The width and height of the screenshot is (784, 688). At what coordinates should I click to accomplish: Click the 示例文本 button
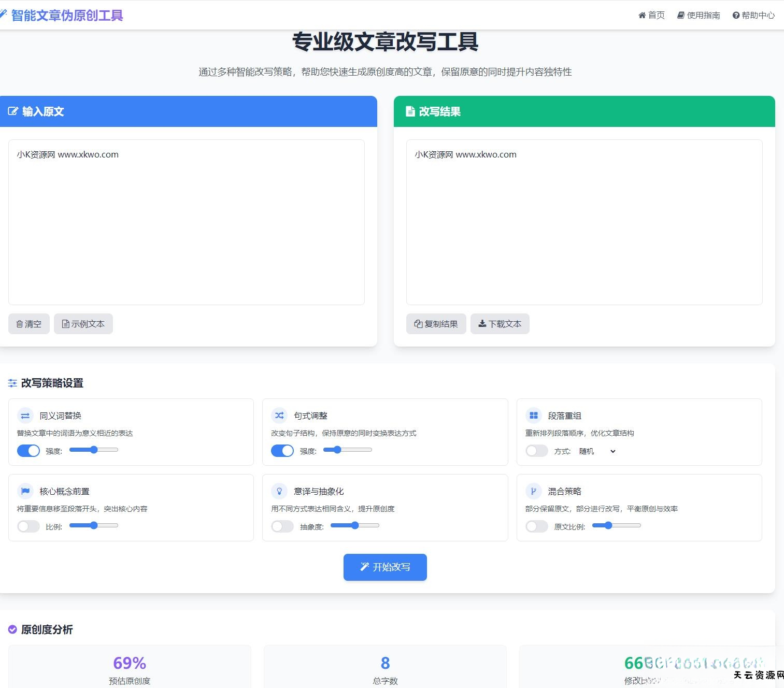point(83,323)
